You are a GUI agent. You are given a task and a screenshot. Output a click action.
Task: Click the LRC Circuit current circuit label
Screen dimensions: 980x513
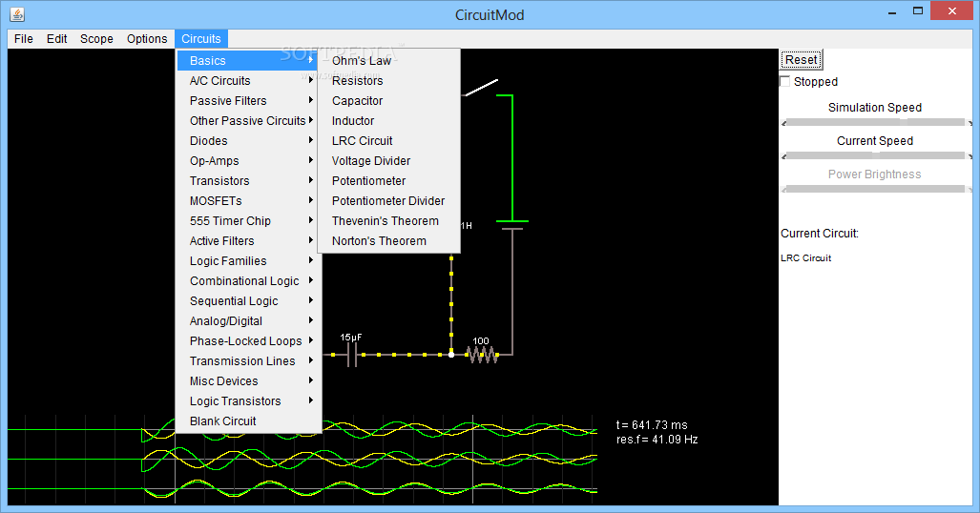click(805, 258)
